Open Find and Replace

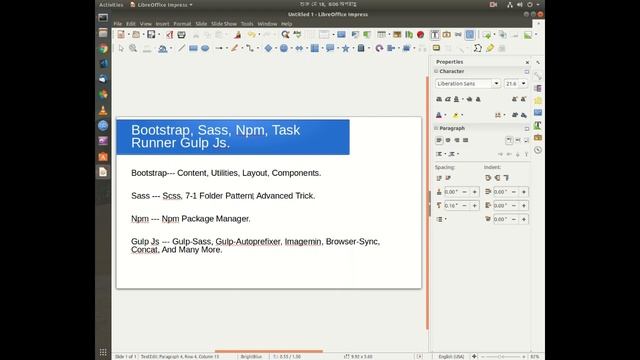(285, 35)
